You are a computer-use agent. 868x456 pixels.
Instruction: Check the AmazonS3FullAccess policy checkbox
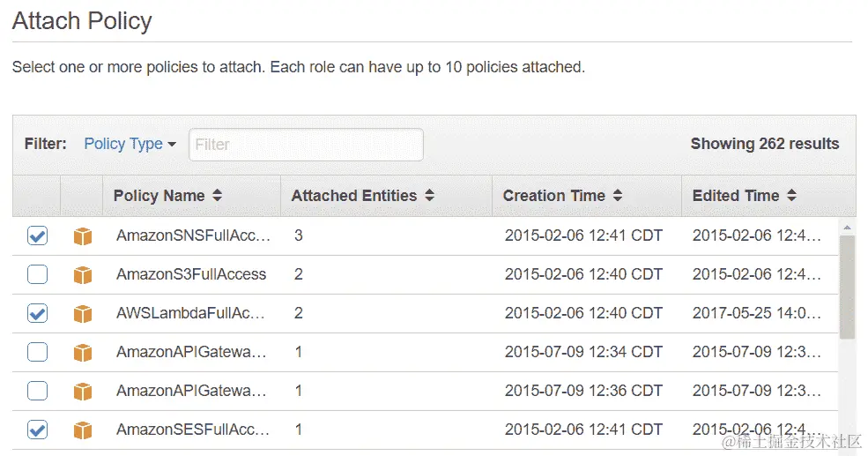coord(37,275)
